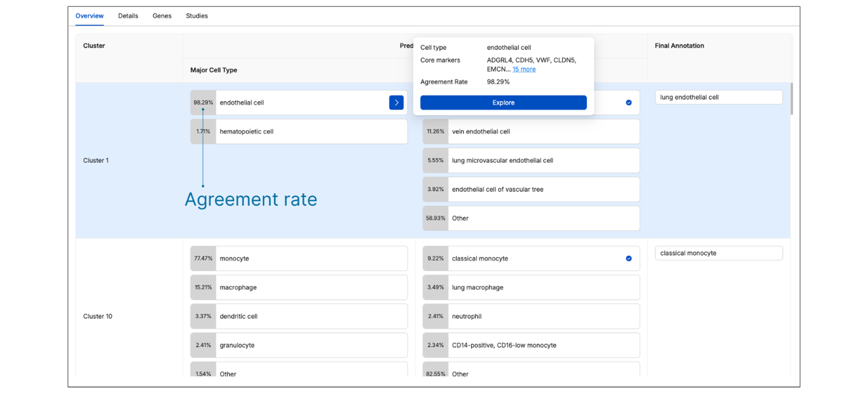The height and width of the screenshot is (394, 868).
Task: Click the chevron arrow on endothelial cell row
Action: (x=396, y=102)
